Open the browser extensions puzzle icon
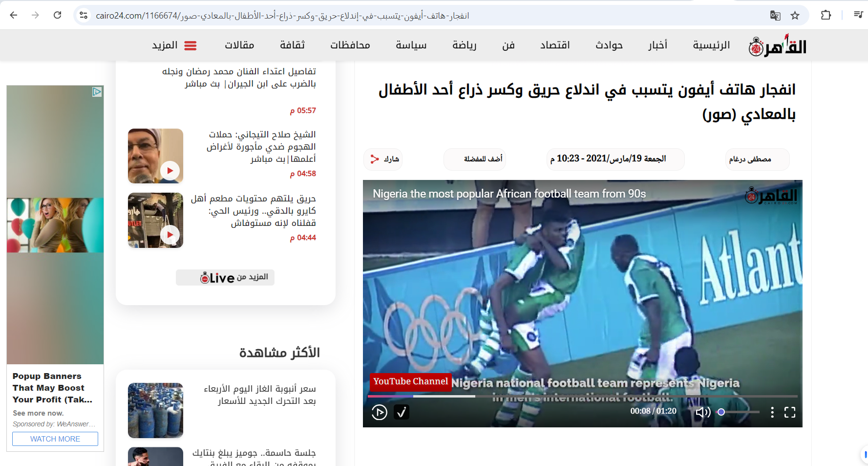868x466 pixels. pos(826,16)
